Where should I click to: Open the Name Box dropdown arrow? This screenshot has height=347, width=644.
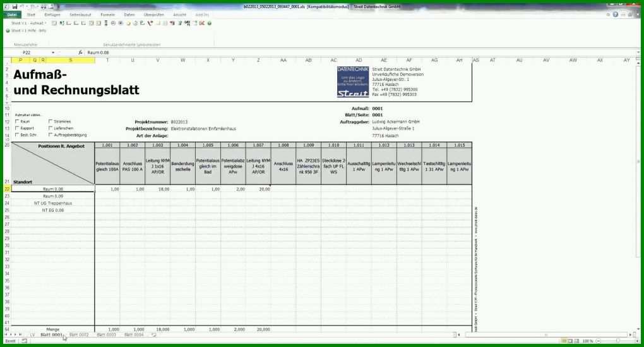point(53,52)
